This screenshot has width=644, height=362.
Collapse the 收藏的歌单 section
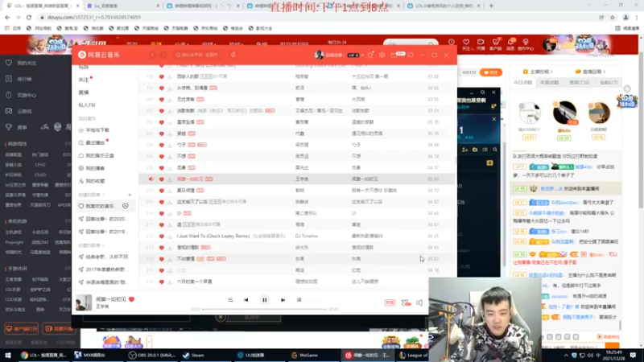[x=91, y=245]
